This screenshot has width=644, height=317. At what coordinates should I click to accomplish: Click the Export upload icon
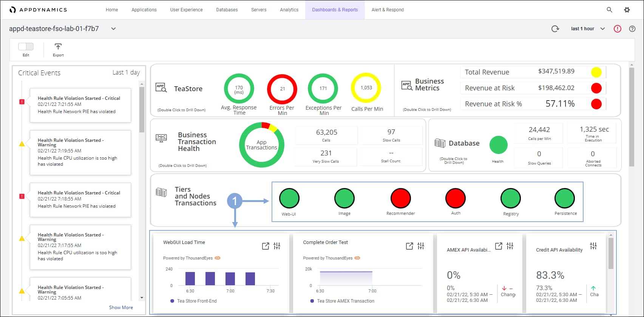click(x=58, y=47)
